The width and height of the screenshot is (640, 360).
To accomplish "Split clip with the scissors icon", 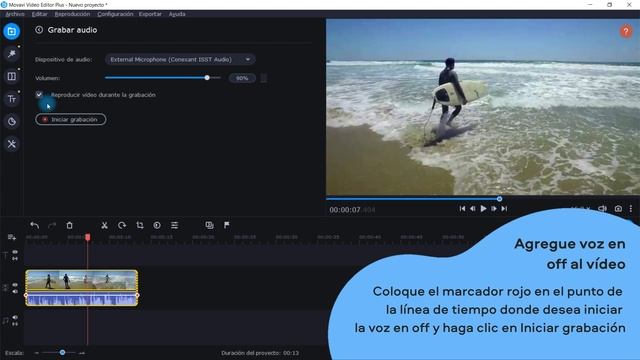I will tap(104, 225).
